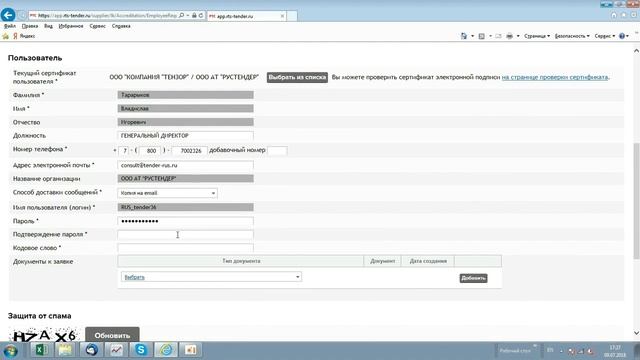
Task: Click the browser forward arrow button
Action: [22, 16]
